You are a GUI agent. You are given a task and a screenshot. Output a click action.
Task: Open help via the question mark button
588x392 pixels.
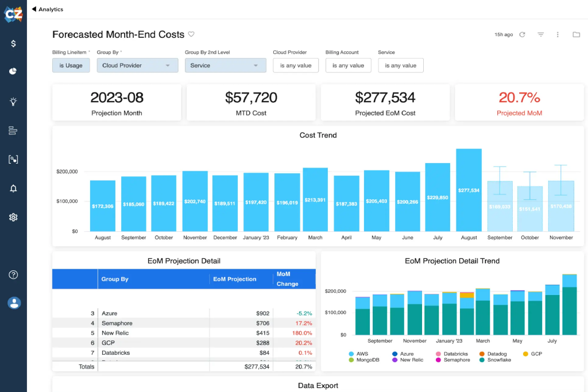coord(13,274)
